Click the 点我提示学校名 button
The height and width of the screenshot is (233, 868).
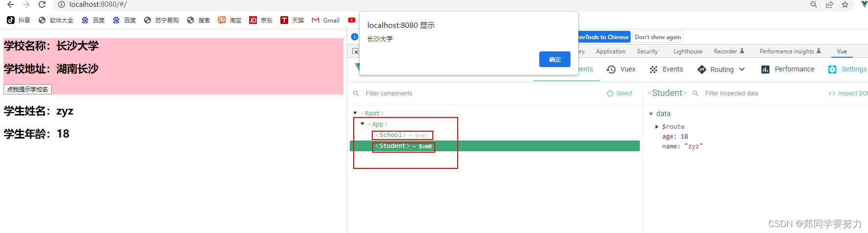27,89
